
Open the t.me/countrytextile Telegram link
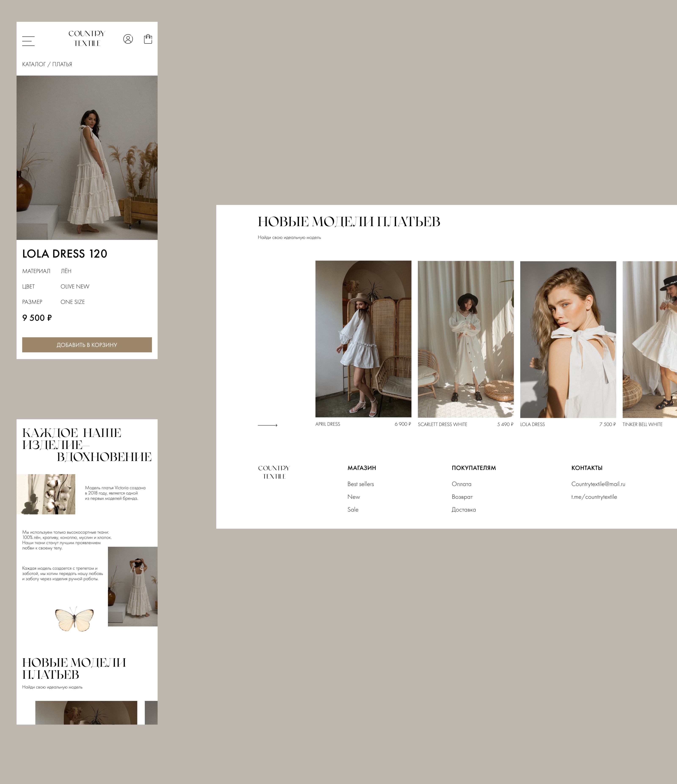point(594,497)
